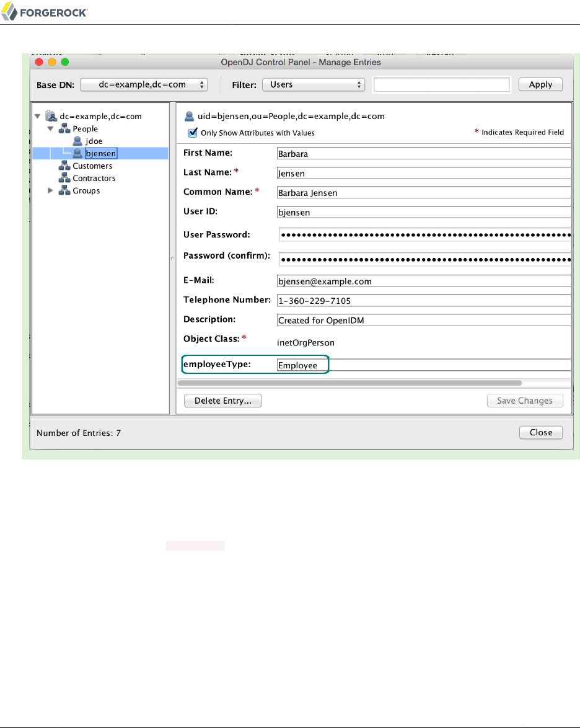Click the horizontal scrollbar under attributes

coord(350,383)
